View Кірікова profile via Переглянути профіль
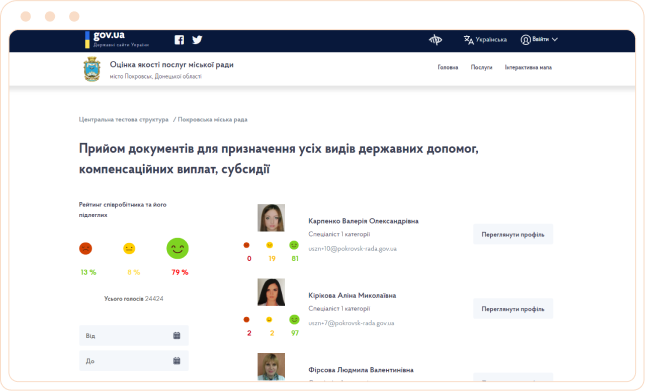The image size is (645, 391). pos(513,309)
